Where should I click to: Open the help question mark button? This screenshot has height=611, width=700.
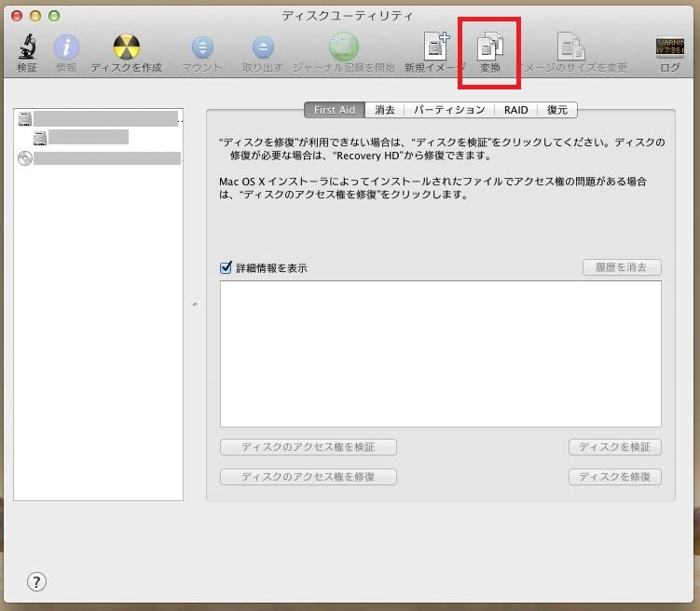pos(36,581)
